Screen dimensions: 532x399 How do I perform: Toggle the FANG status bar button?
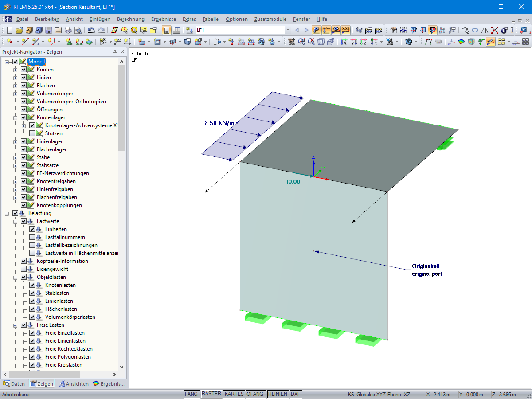click(x=191, y=394)
